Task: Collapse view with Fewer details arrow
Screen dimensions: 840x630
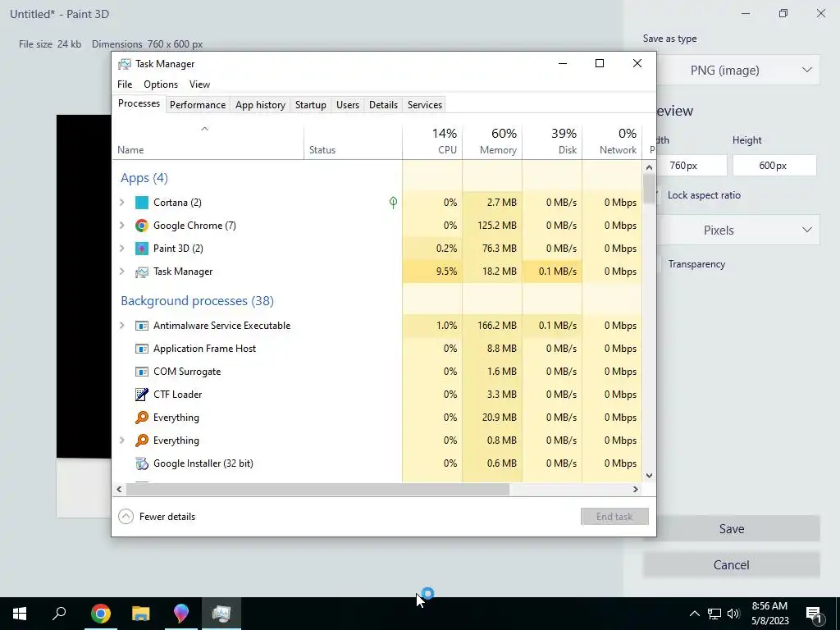Action: (126, 517)
